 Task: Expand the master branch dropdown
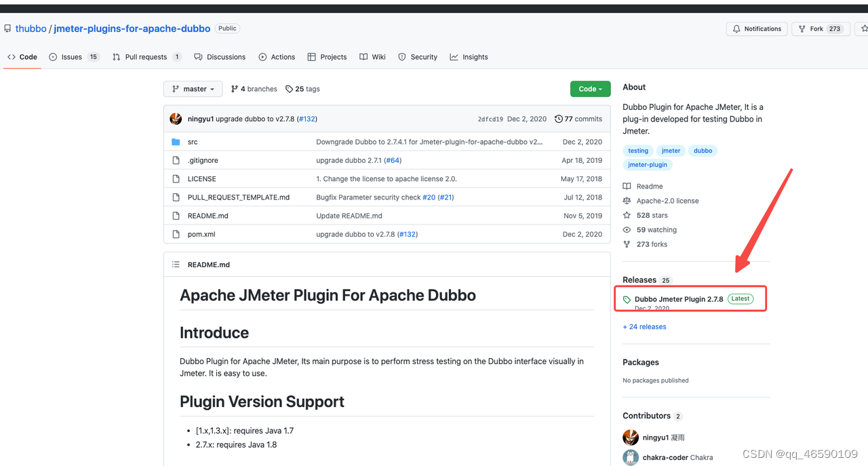coord(193,89)
